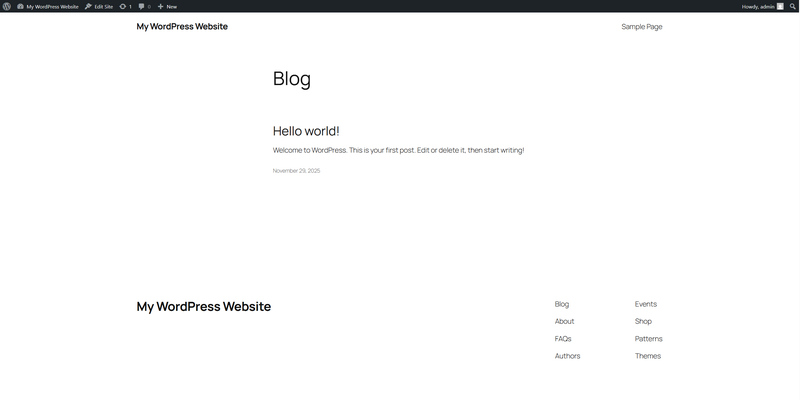Open the comments bubble showing 0
Viewport: 800px width, 400px height.
(145, 7)
